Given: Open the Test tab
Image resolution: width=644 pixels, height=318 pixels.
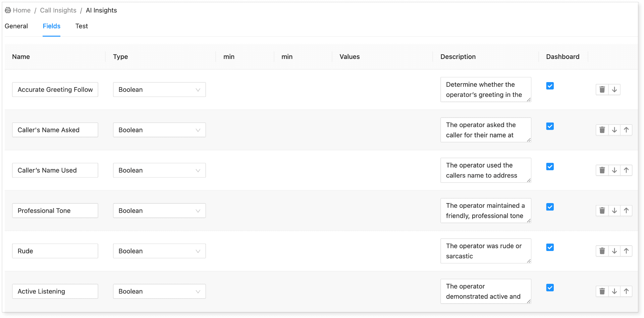Looking at the screenshot, I should coord(82,26).
